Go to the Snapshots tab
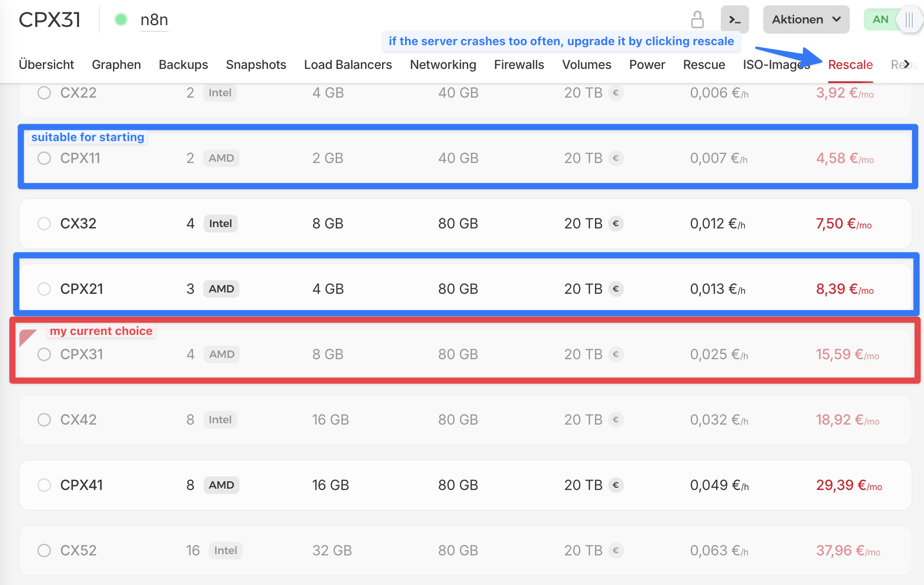This screenshot has height=585, width=924. (x=256, y=65)
